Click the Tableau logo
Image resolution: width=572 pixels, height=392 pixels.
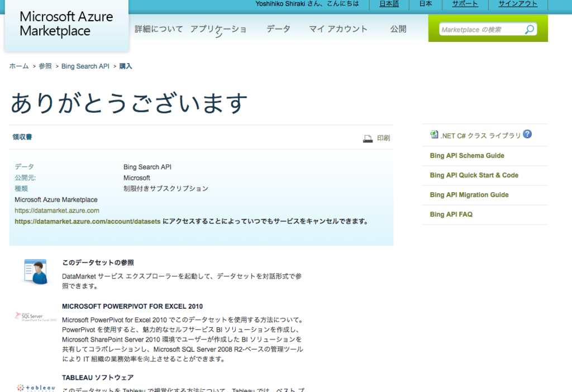(x=36, y=388)
